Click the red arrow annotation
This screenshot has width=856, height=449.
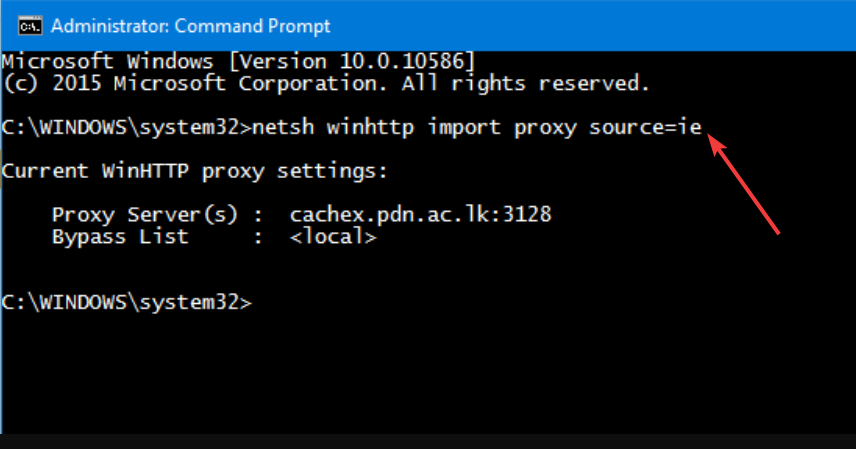coord(744,184)
